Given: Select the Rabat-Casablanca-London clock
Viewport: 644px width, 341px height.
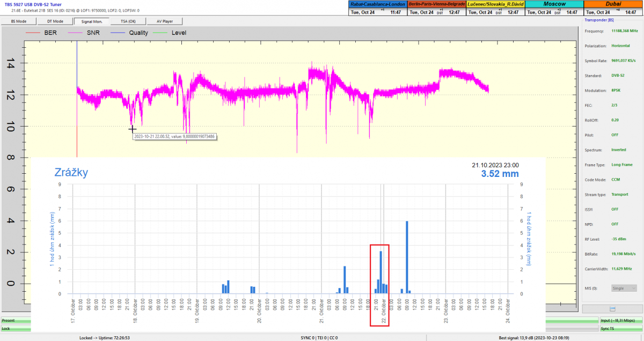Looking at the screenshot, I should click(x=376, y=4).
